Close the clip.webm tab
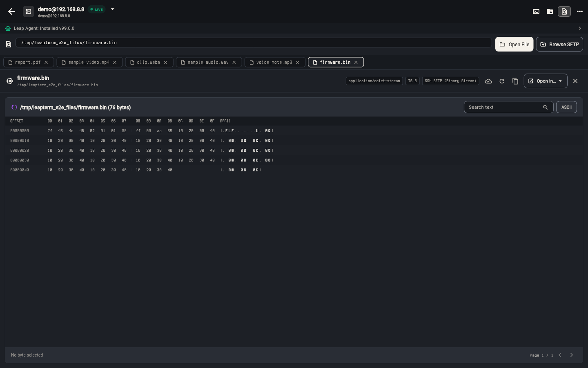588x368 pixels. tap(165, 62)
